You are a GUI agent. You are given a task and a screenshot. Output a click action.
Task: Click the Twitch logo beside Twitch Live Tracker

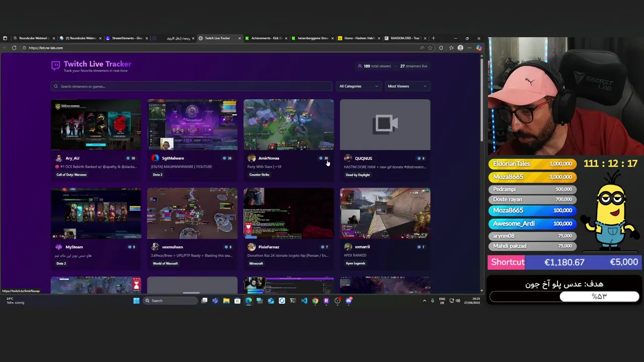(56, 65)
